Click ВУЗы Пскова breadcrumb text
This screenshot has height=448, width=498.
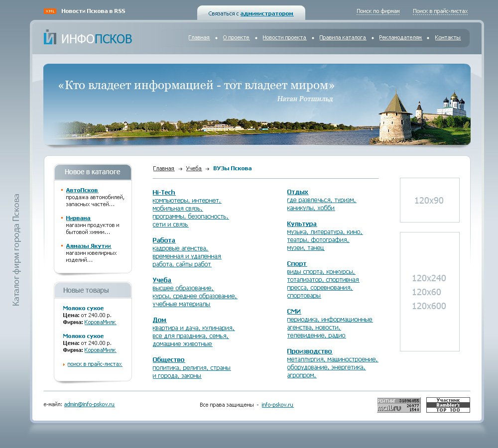(232, 168)
